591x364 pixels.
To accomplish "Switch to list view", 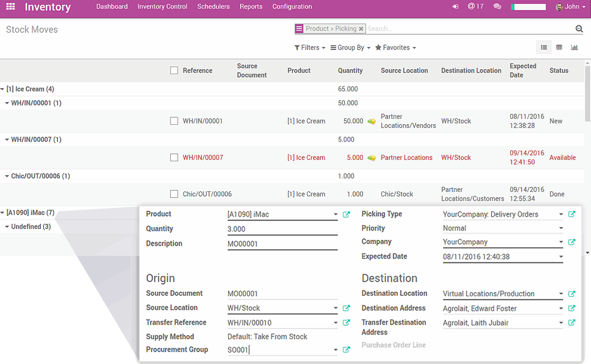I will pyautogui.click(x=544, y=47).
